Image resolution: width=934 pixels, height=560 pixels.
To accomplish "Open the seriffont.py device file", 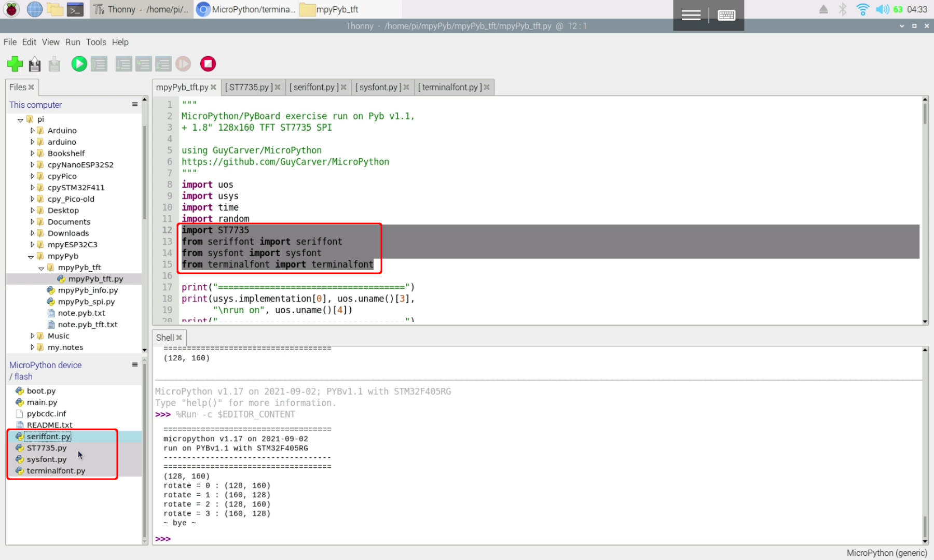I will click(49, 436).
